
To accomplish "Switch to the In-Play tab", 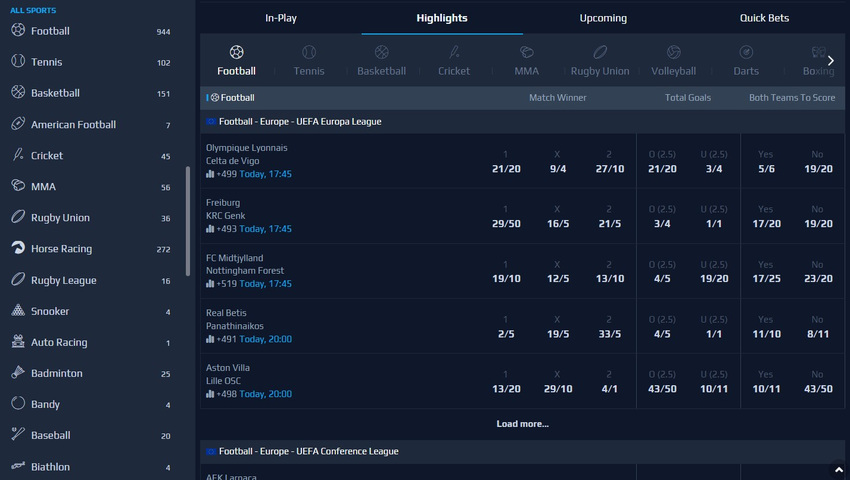I will point(281,18).
